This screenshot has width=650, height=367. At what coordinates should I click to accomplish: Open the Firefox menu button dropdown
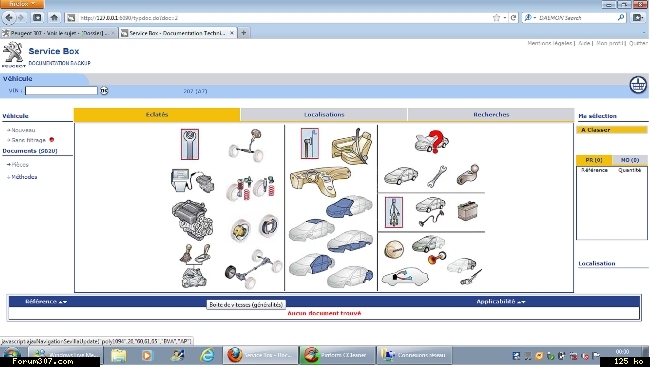22,4
